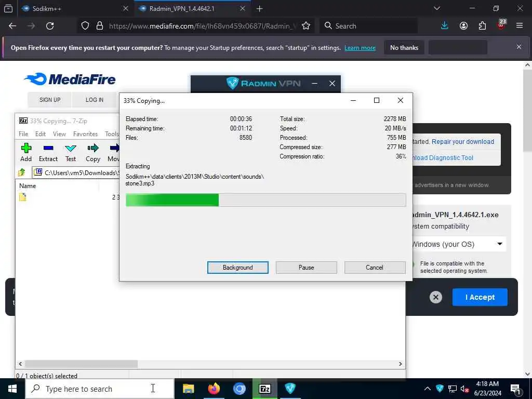The image size is (532, 399).
Task: Open the 7-Zip View menu
Action: pos(59,134)
